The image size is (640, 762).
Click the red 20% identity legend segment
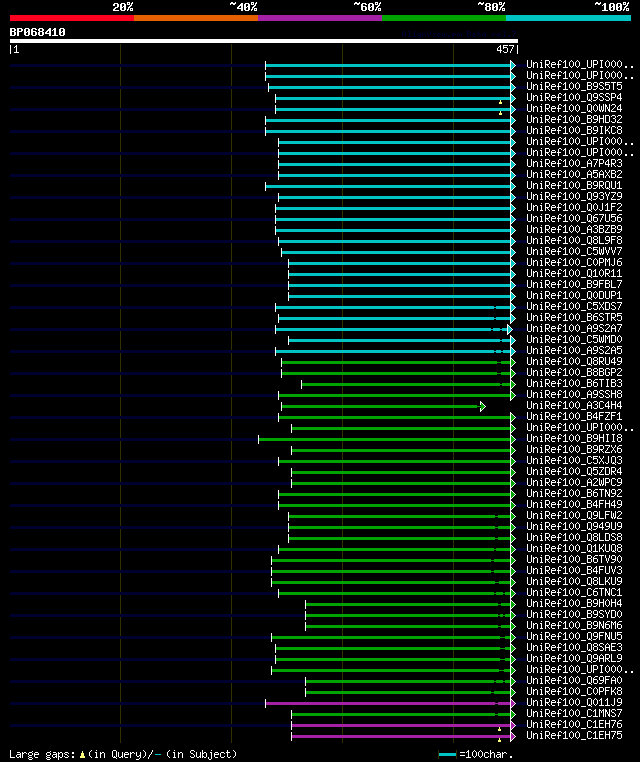coord(72,18)
